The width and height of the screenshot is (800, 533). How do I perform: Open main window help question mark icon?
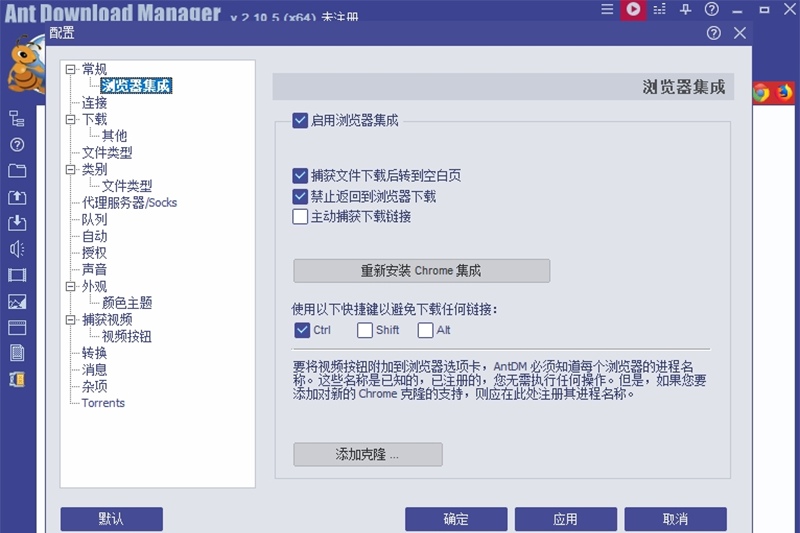point(711,9)
